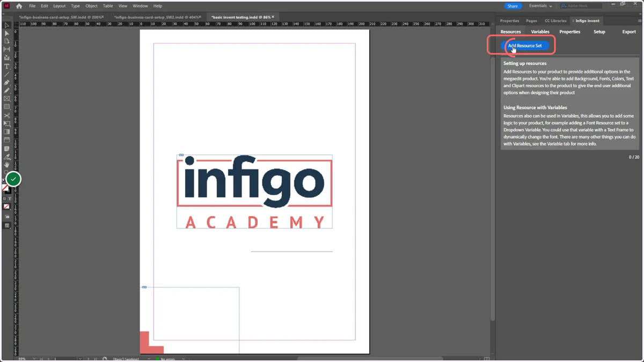Image resolution: width=644 pixels, height=362 pixels.
Task: Open the Pages panel tab
Action: 531,21
